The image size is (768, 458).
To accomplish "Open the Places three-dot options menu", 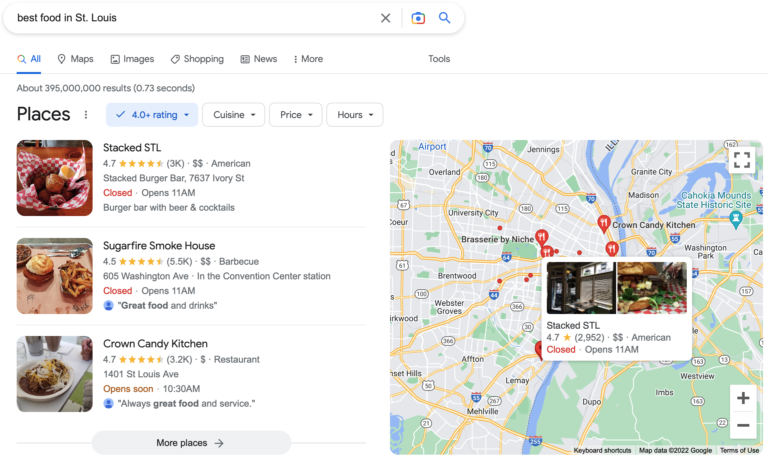I will click(86, 115).
